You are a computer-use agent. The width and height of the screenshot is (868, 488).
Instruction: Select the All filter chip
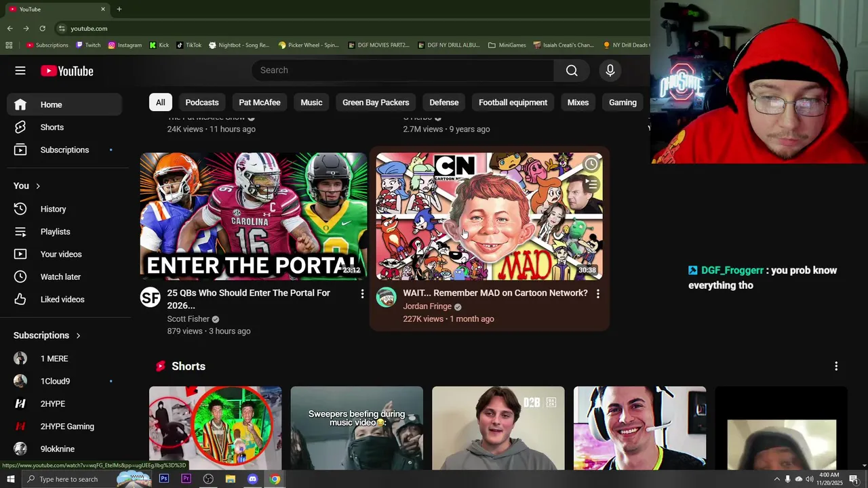pos(160,102)
